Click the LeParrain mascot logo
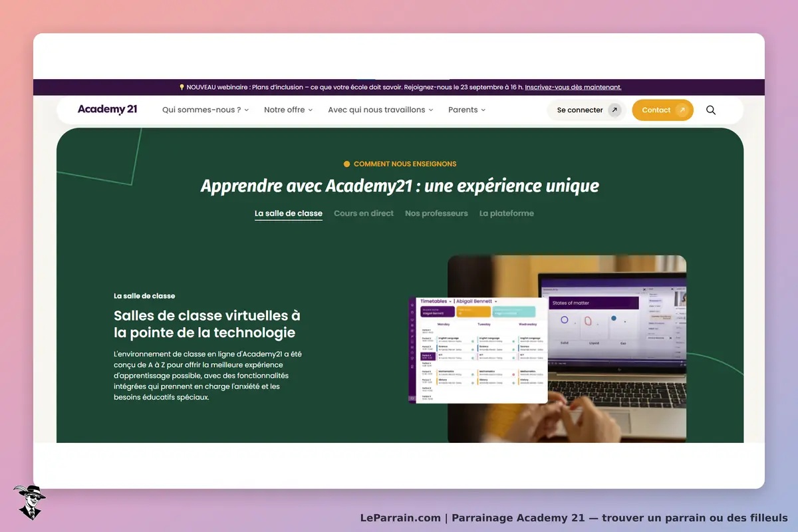 tap(29, 502)
